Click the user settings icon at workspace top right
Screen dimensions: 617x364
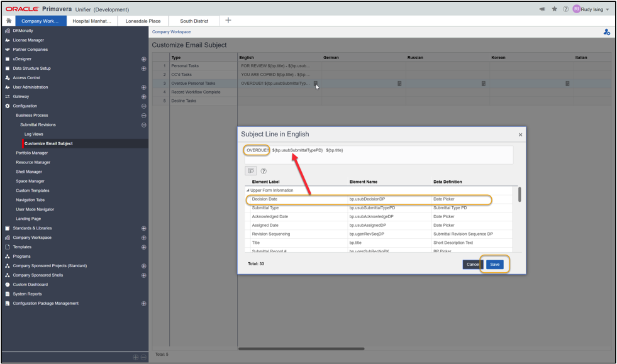(607, 32)
